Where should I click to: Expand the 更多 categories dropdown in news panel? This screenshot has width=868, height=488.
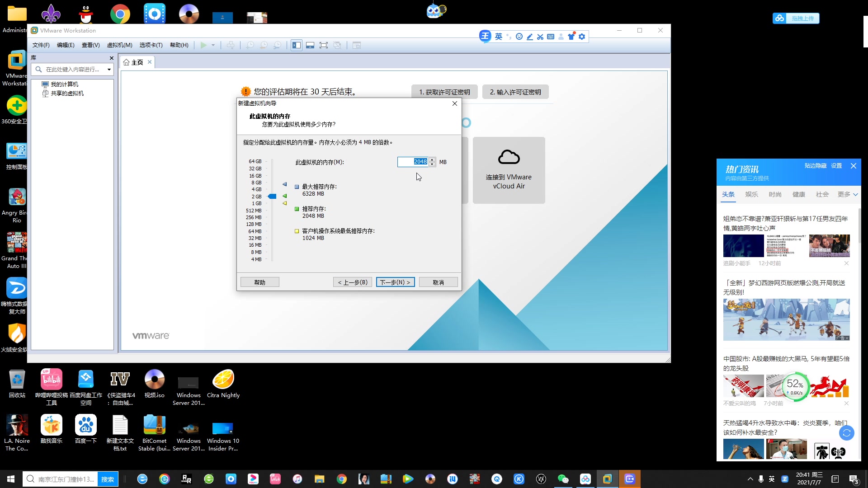tap(846, 194)
